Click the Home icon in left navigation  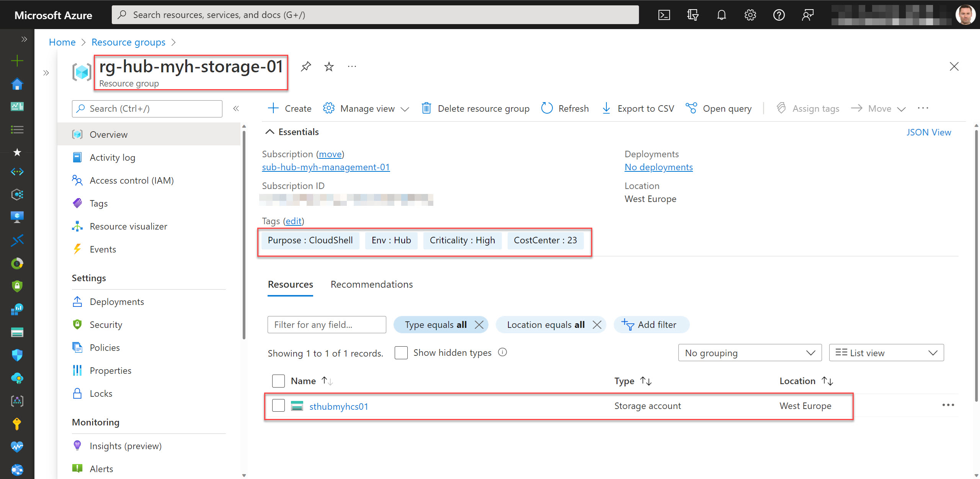point(17,84)
